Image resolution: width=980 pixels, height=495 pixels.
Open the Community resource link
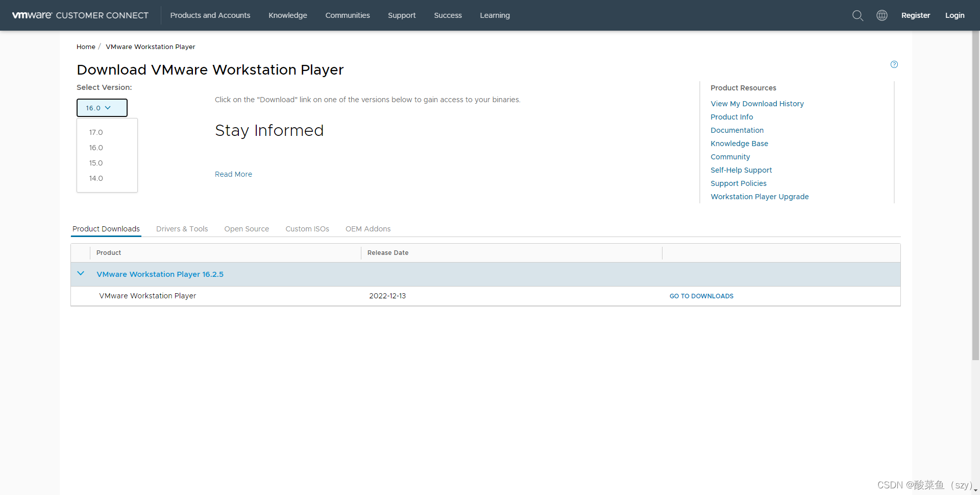coord(730,157)
